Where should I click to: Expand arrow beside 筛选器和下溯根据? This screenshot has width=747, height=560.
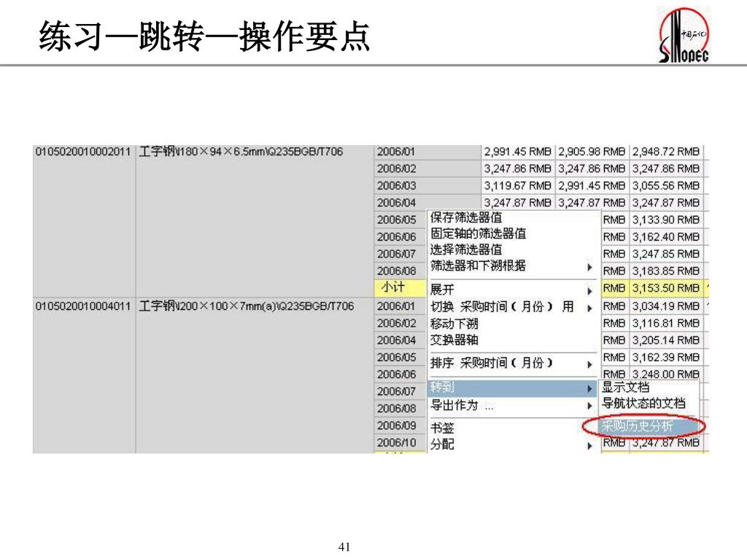(x=589, y=267)
